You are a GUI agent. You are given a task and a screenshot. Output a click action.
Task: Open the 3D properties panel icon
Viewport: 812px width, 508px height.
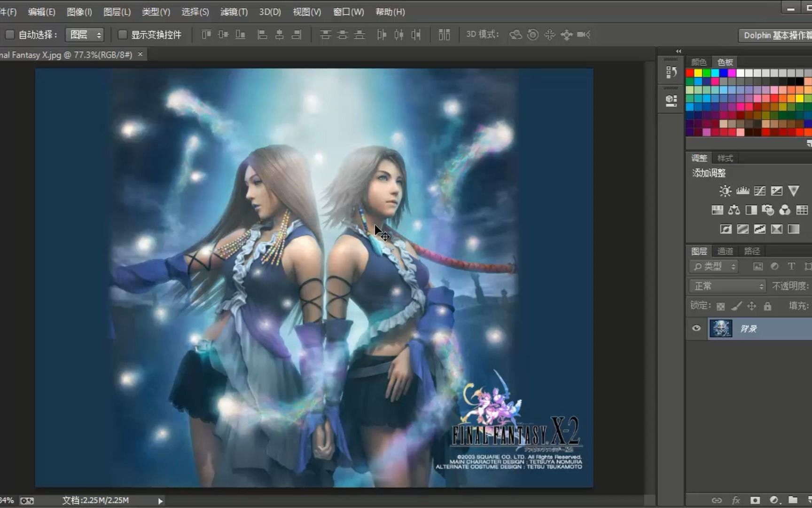[x=671, y=100]
